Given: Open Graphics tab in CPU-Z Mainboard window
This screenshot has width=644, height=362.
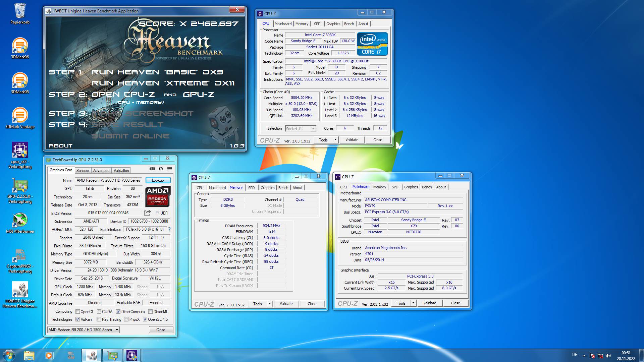Looking at the screenshot, I should tap(411, 187).
